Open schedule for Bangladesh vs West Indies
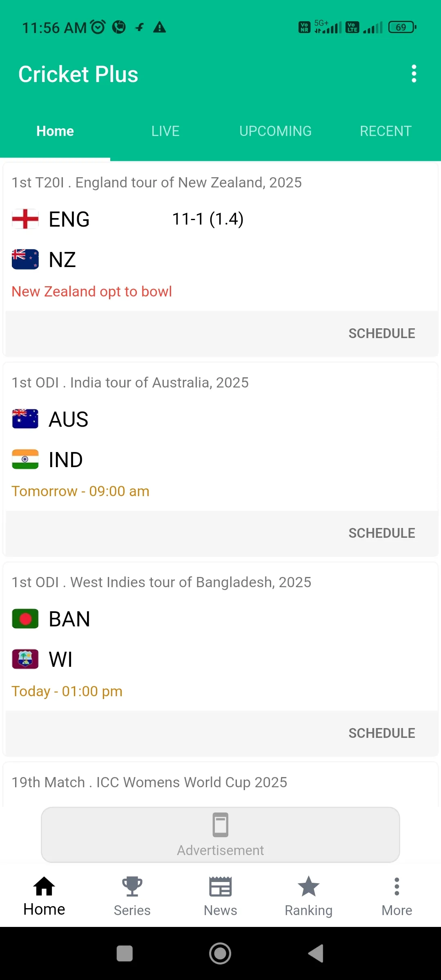The height and width of the screenshot is (980, 441). (x=381, y=733)
